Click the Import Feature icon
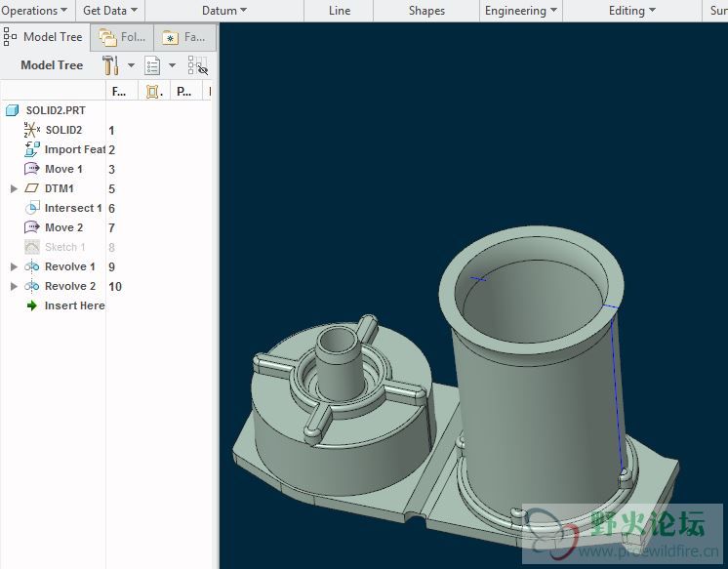Image resolution: width=728 pixels, height=569 pixels. tap(32, 149)
